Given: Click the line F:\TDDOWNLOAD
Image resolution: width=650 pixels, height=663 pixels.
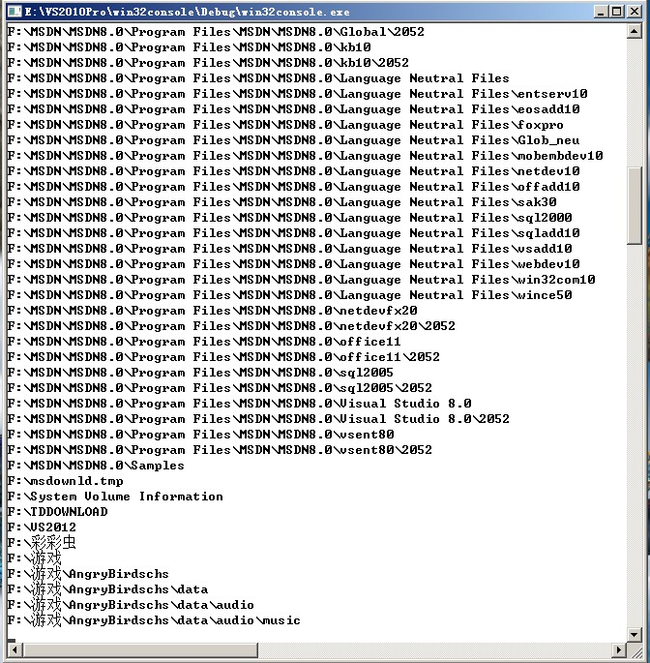Looking at the screenshot, I should 58,512.
